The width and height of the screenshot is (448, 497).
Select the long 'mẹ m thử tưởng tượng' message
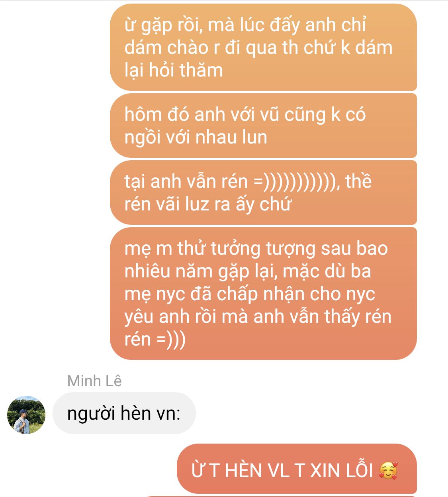click(263, 294)
